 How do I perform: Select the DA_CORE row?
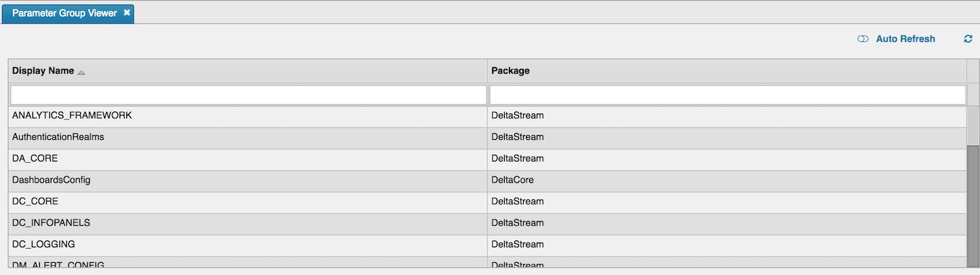(487, 159)
